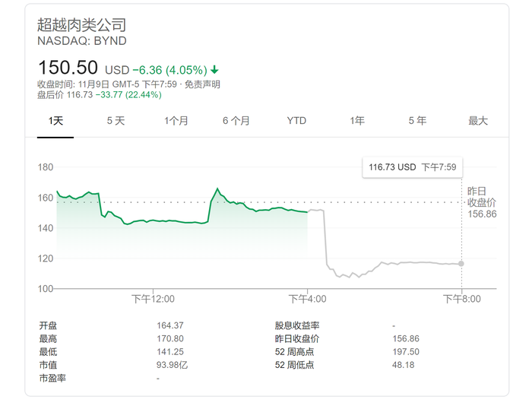532x406 pixels.
Task: Click the market cap 93.98亿
Action: coord(172,365)
